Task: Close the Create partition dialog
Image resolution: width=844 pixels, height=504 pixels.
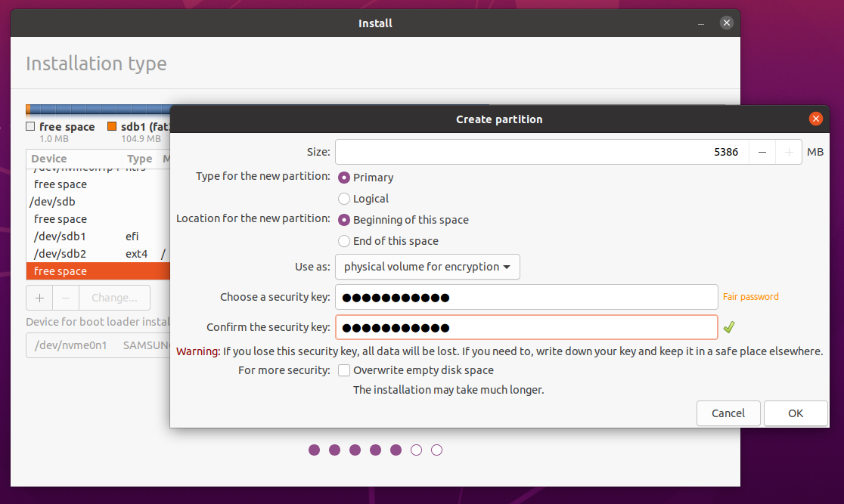Action: 815,119
